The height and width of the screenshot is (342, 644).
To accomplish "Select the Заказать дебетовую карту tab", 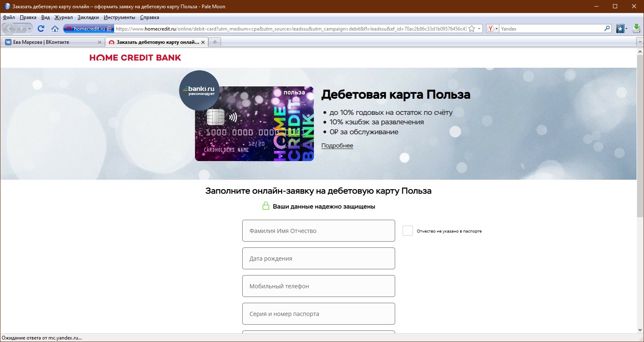I will 156,42.
